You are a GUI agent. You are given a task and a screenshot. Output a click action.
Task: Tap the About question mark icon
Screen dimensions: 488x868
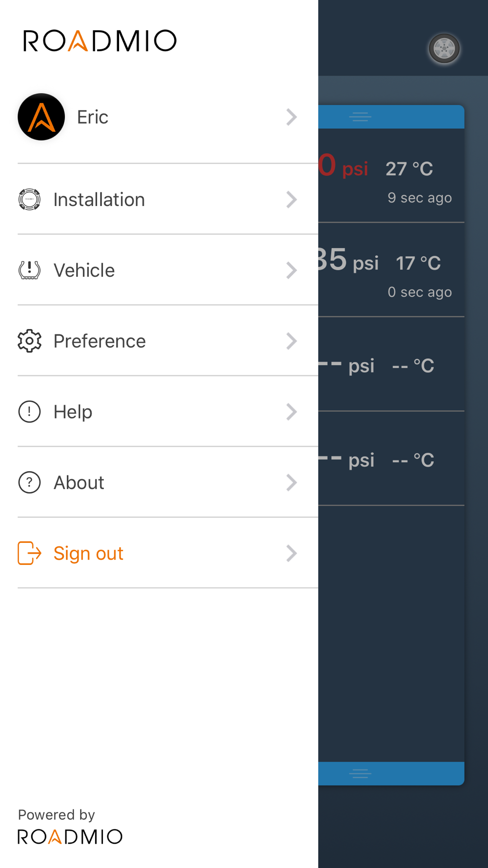[29, 482]
